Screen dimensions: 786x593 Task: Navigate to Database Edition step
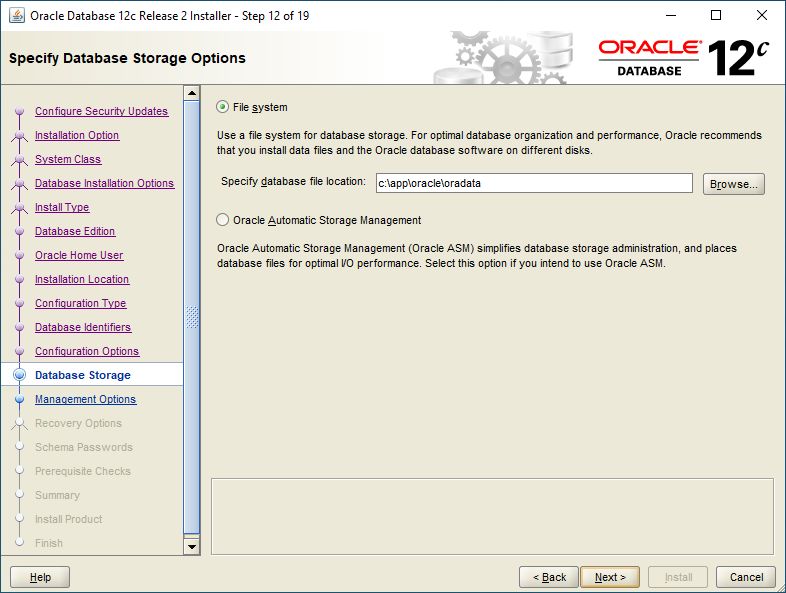(x=75, y=232)
